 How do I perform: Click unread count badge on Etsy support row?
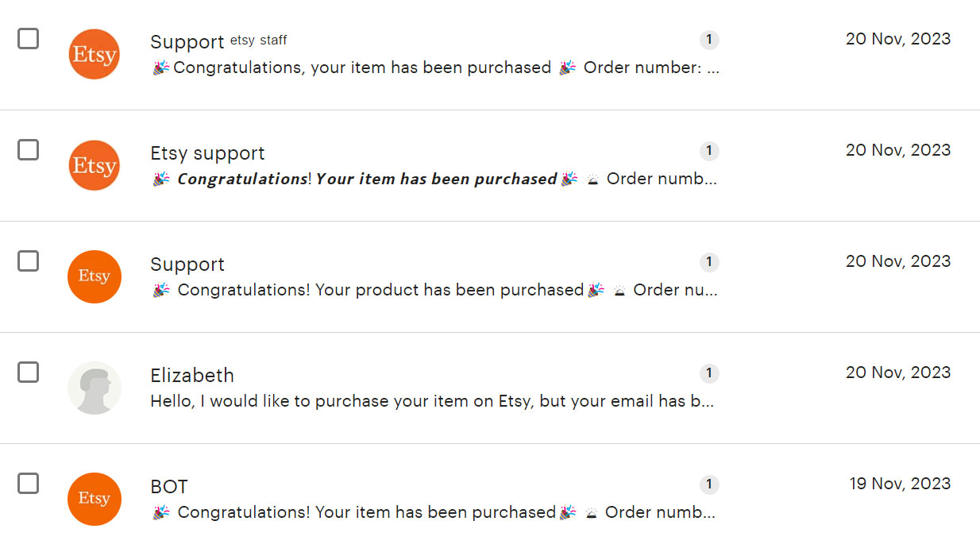709,151
